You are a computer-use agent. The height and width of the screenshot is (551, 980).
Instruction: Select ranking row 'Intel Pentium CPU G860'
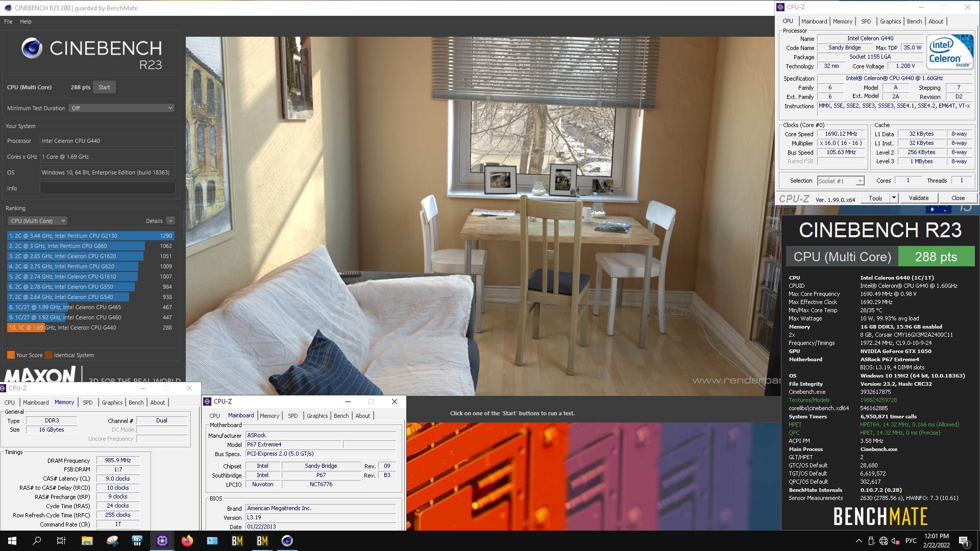[x=91, y=246]
